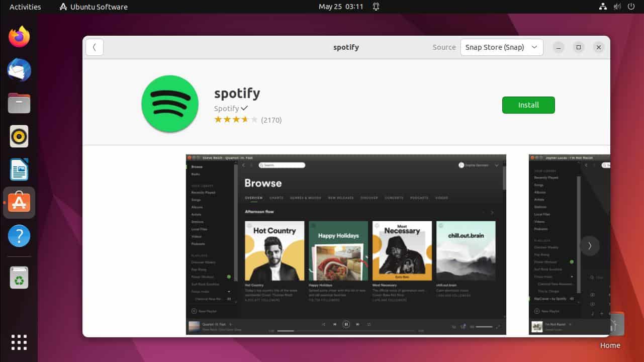Open the second partially visible screenshot

[x=570, y=244]
